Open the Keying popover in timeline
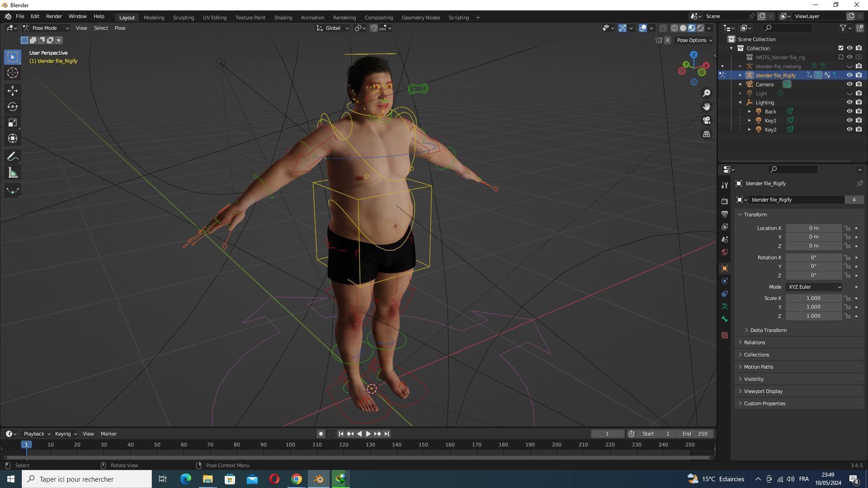Viewport: 868px width, 488px height. [66, 434]
